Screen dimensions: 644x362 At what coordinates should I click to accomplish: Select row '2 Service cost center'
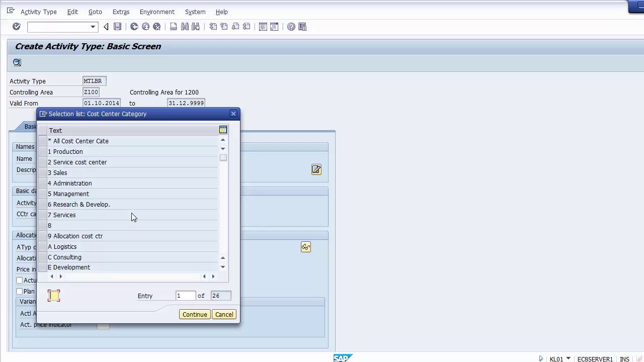pyautogui.click(x=132, y=162)
